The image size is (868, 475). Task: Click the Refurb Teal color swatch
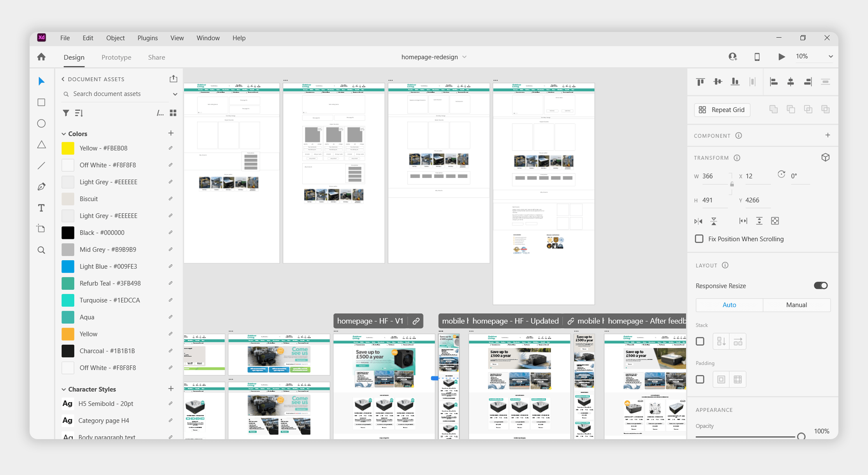pyautogui.click(x=68, y=283)
